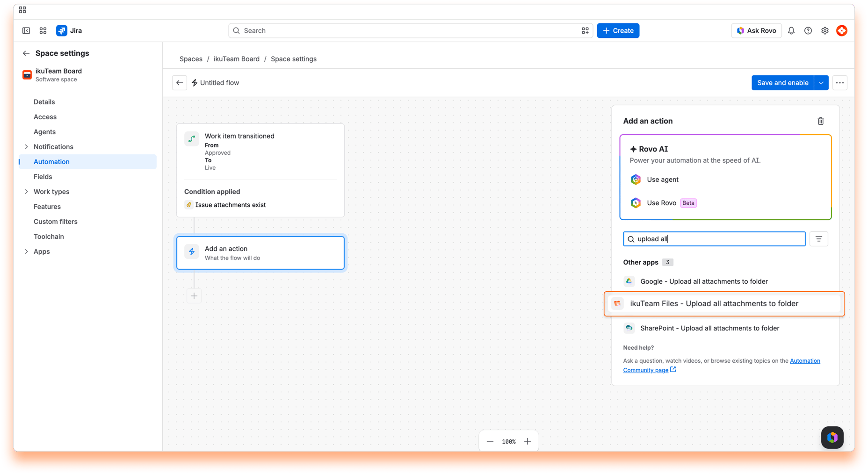
Task: Click the top-left window grid icon
Action: (22, 10)
